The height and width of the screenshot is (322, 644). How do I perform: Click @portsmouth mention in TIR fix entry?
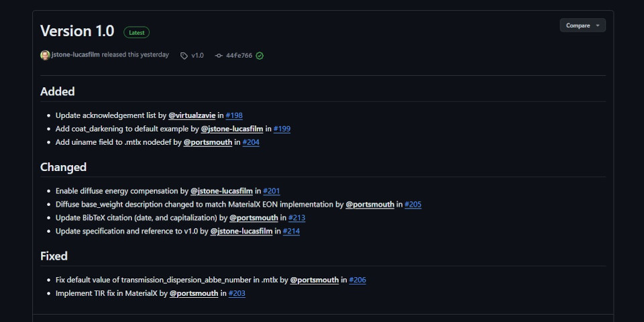pyautogui.click(x=194, y=294)
